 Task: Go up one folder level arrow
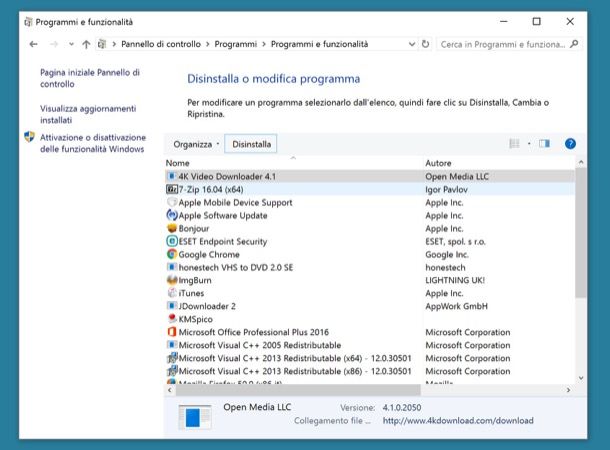86,44
